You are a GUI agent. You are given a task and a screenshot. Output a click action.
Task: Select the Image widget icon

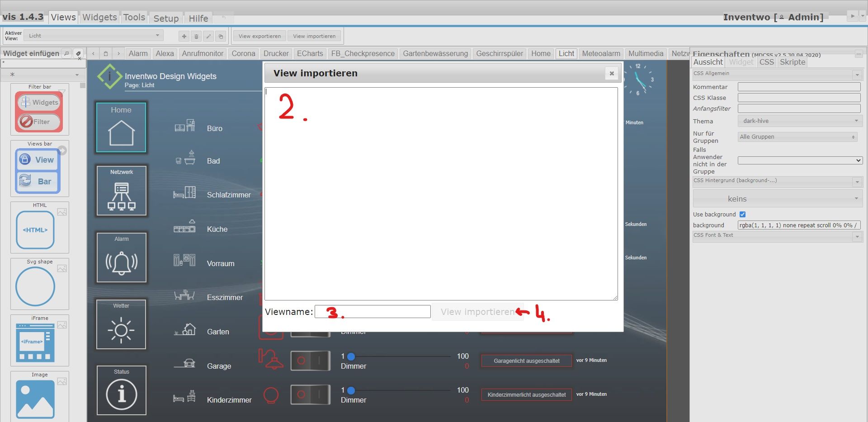35,399
